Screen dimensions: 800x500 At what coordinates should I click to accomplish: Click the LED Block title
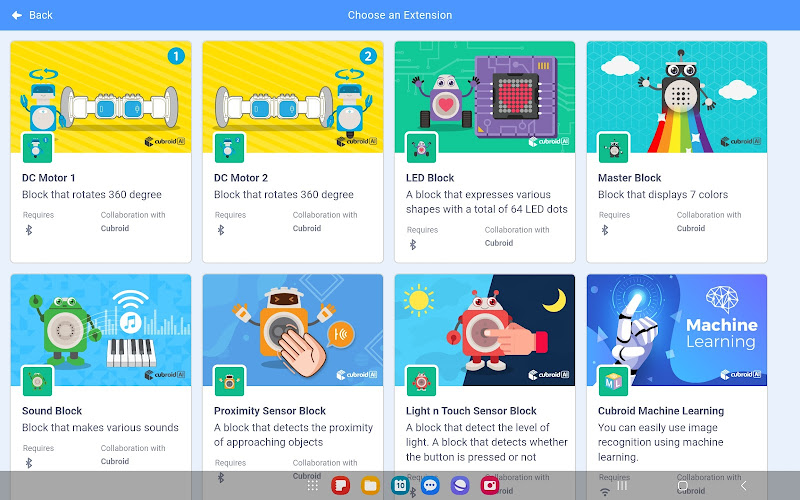[x=430, y=178]
